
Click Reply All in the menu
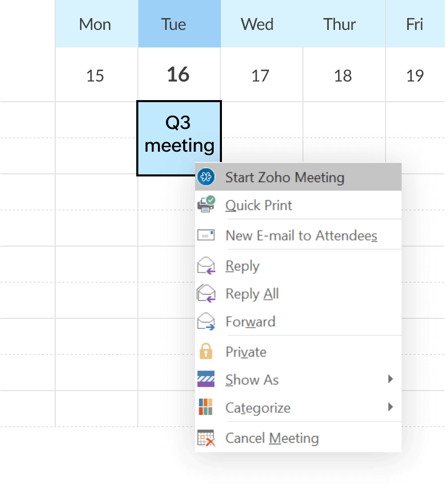point(252,293)
